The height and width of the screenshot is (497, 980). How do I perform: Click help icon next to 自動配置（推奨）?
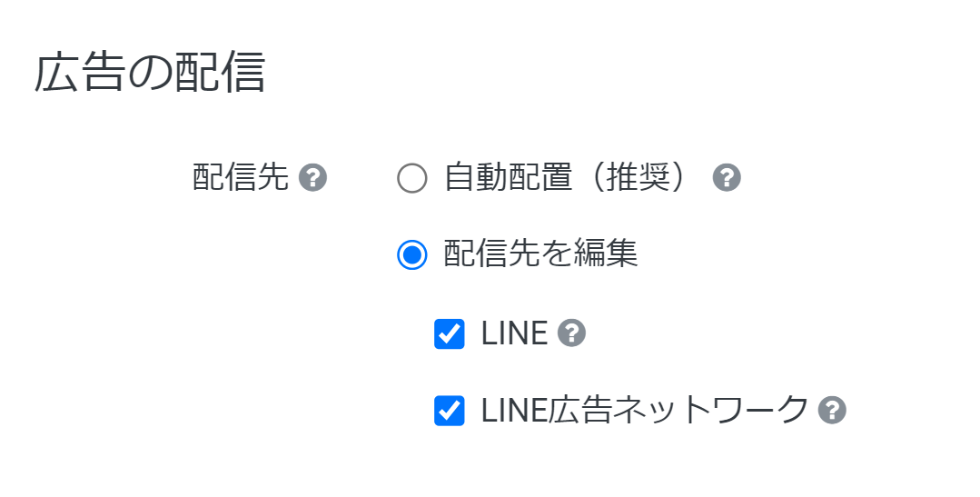pyautogui.click(x=727, y=178)
